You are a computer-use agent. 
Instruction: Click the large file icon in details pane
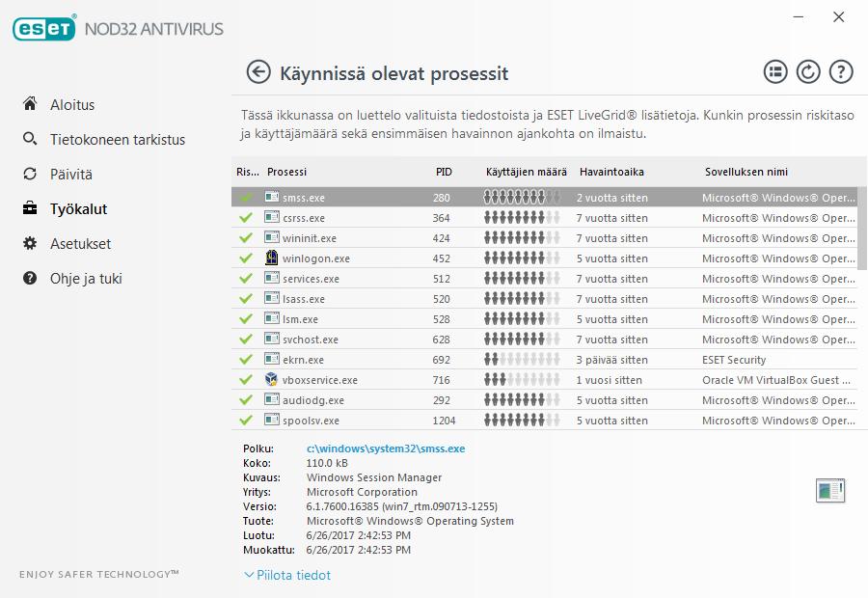[830, 491]
